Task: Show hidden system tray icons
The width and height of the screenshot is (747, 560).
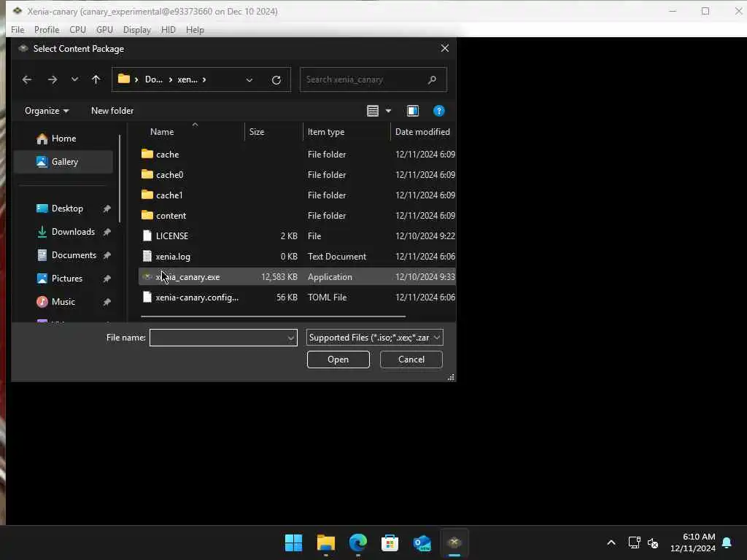Action: (611, 542)
